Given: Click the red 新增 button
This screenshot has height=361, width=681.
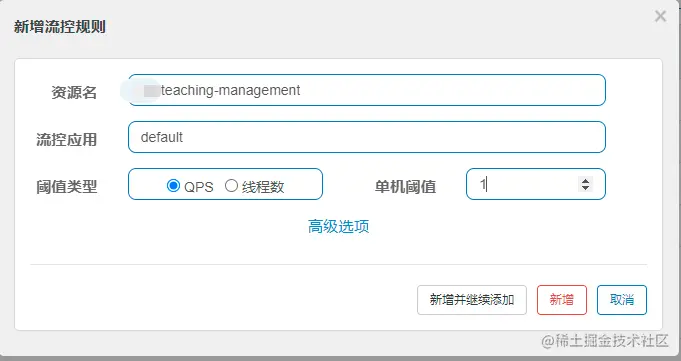Looking at the screenshot, I should 562,300.
